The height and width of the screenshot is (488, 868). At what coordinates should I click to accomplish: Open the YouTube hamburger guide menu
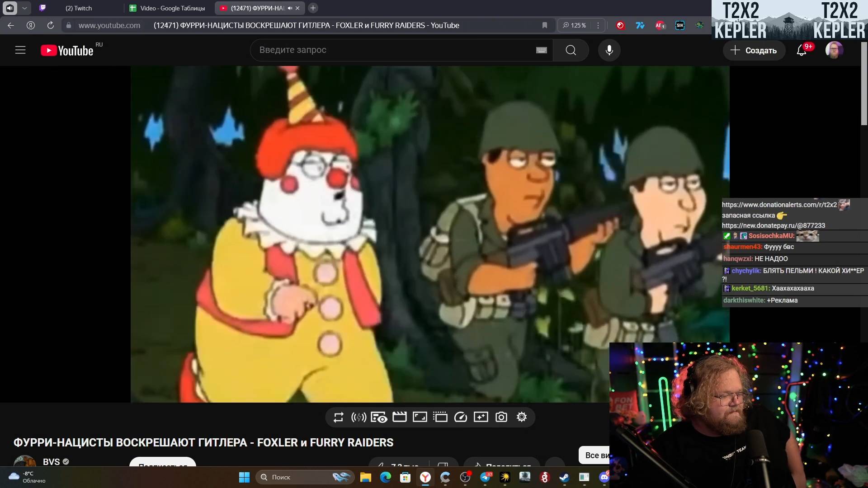(x=20, y=50)
